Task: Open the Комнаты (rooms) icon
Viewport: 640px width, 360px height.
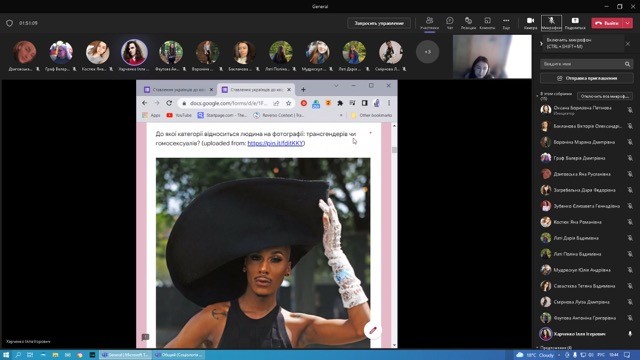Action: tap(487, 23)
